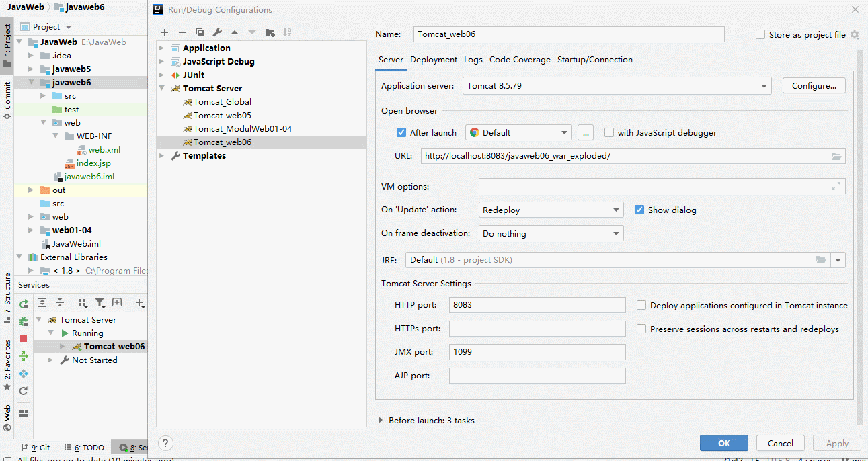
Task: Expand the JUnit configuration group
Action: pos(161,75)
